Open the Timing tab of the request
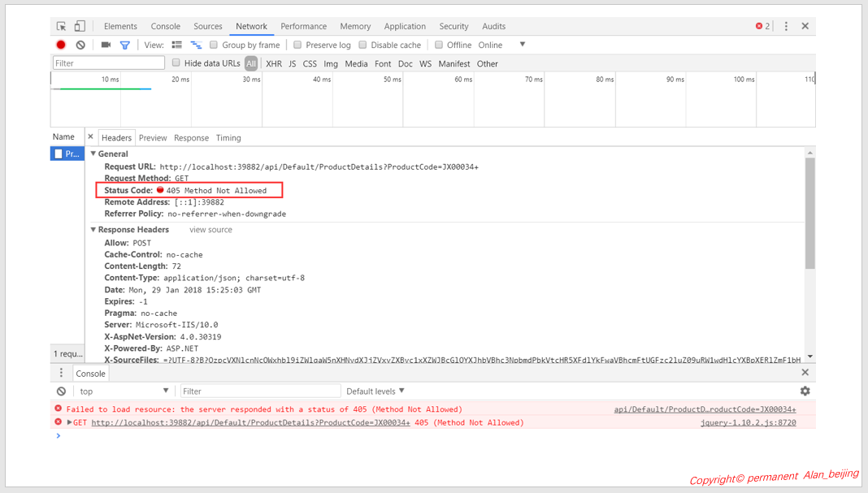This screenshot has width=868, height=493. [x=228, y=138]
